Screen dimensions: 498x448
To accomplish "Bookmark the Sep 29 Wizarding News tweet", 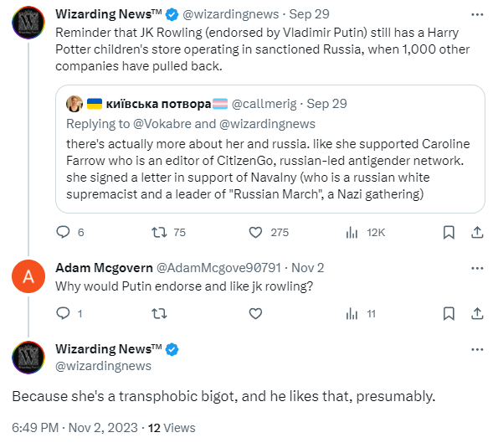I will (449, 232).
